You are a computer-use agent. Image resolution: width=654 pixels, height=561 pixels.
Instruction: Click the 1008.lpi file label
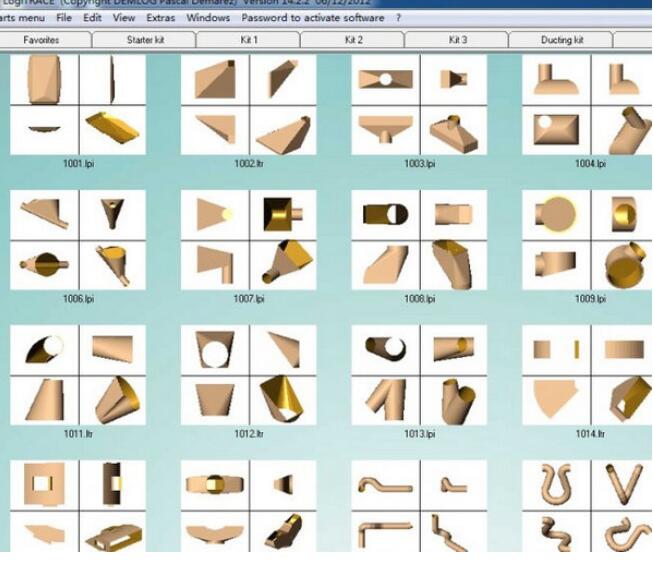tap(420, 299)
